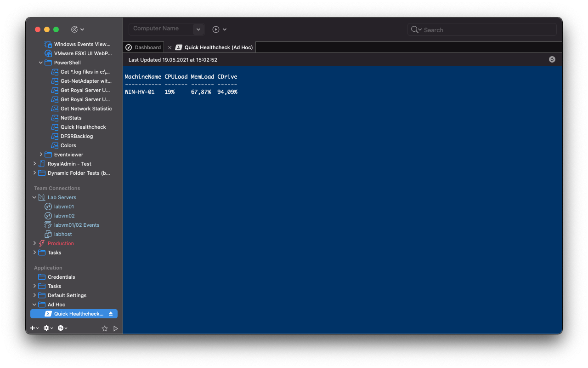This screenshot has width=588, height=368.
Task: Switch to the Dashboard tab
Action: click(x=143, y=47)
